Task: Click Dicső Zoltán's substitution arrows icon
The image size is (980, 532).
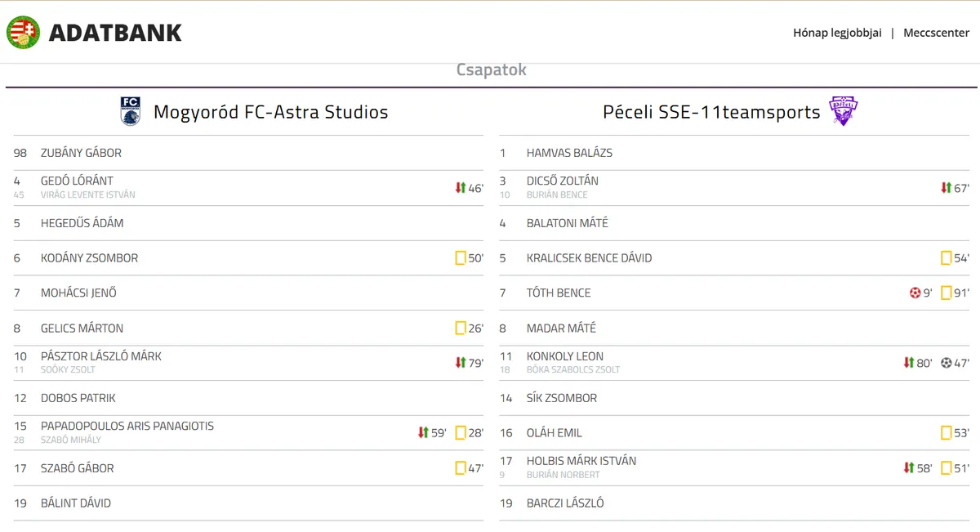Action: click(x=947, y=188)
